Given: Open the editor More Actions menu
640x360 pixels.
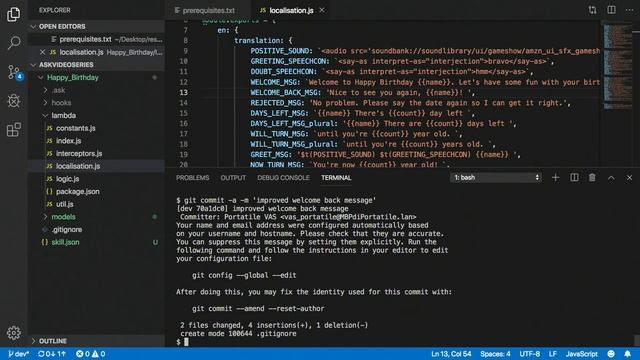Looking at the screenshot, I should 629,10.
